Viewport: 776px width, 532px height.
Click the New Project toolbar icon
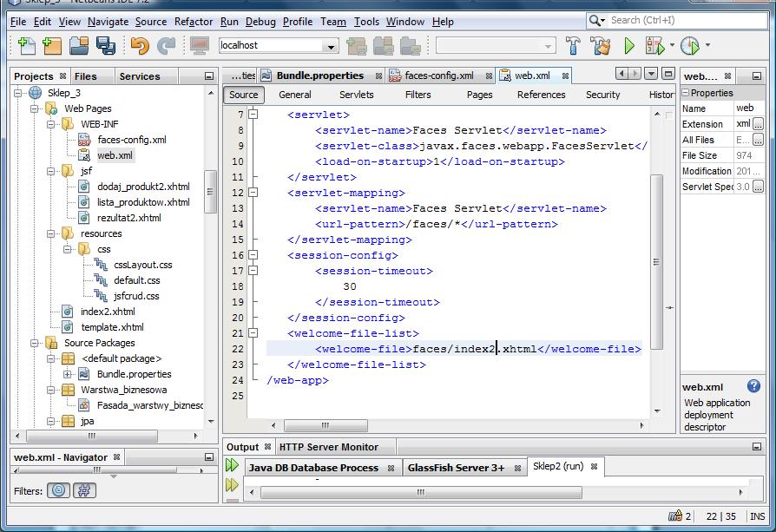point(52,45)
